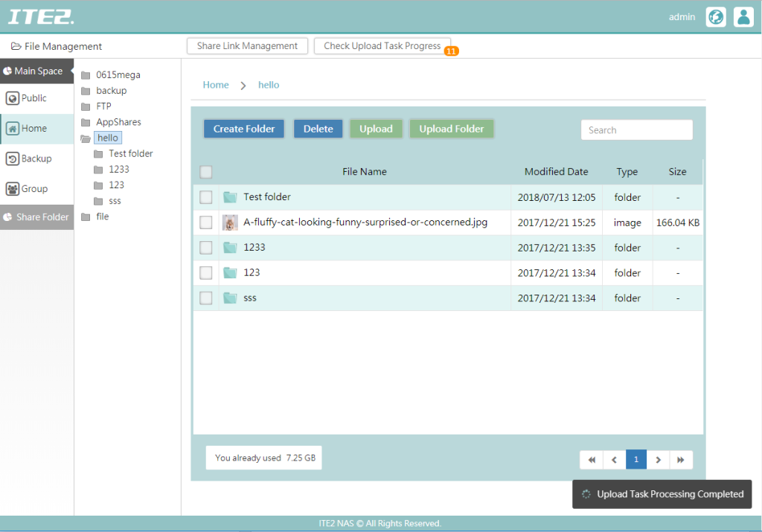Click the next page arrow icon
The height and width of the screenshot is (532, 762).
658,460
